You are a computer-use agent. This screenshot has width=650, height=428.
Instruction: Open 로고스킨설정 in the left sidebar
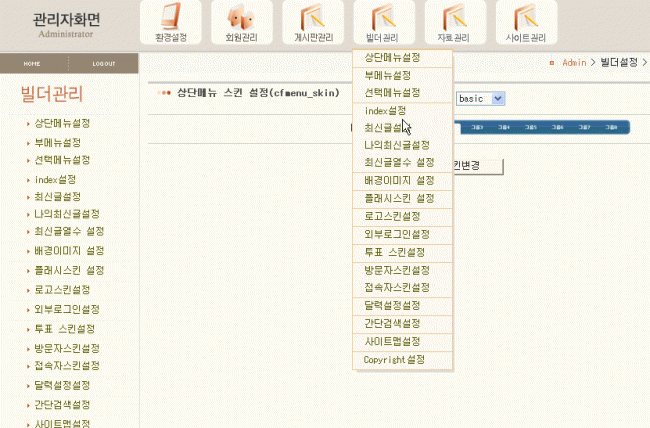(65, 289)
